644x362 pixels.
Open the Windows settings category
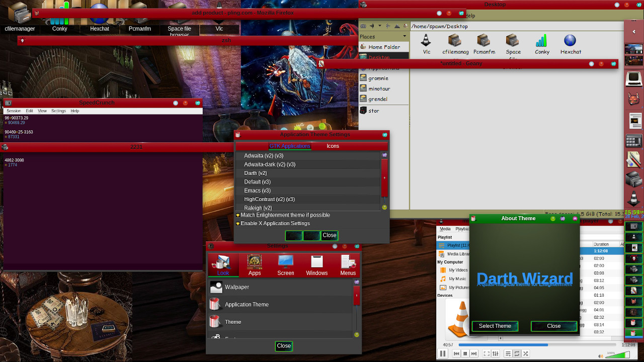317,265
